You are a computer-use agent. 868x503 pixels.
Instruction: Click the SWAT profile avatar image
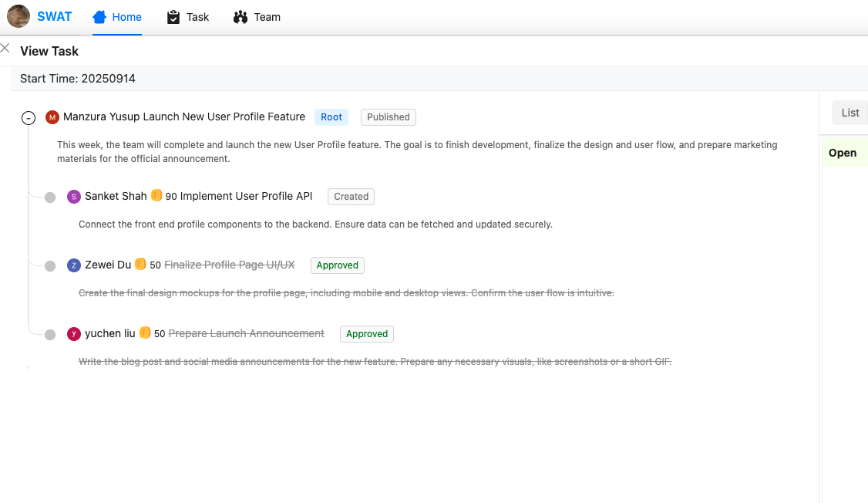pyautogui.click(x=19, y=16)
